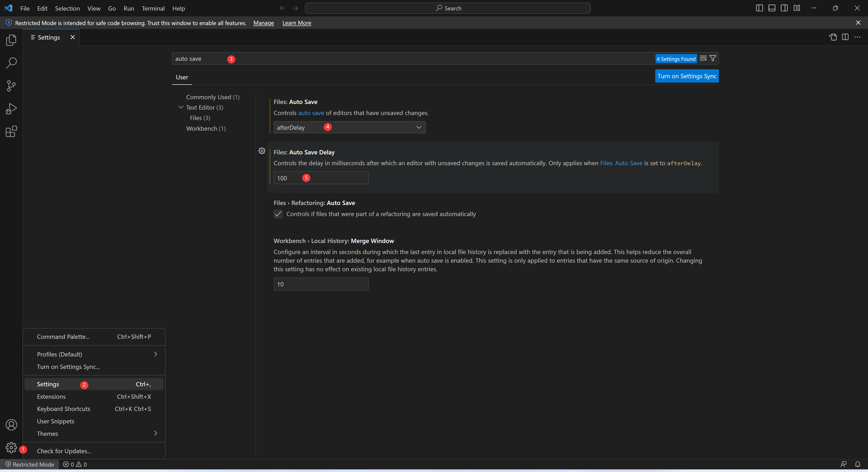Choose Extensions from the Manage menu
This screenshot has height=472, width=868.
tap(94, 396)
